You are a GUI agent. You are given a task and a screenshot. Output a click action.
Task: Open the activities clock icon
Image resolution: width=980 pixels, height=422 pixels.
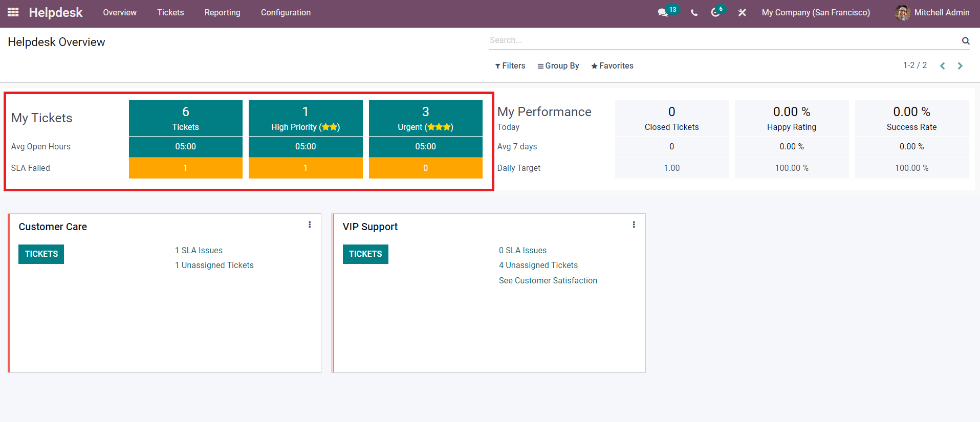[x=715, y=12]
